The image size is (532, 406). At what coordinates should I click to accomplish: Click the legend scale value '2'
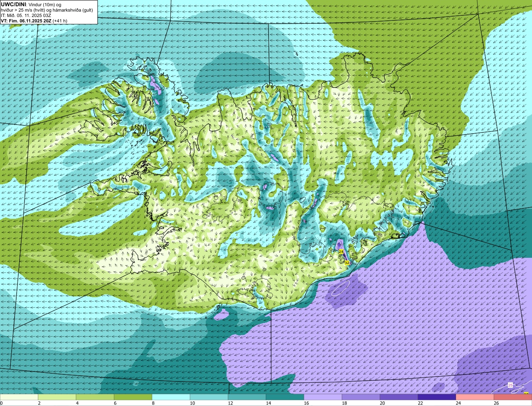pos(39,403)
